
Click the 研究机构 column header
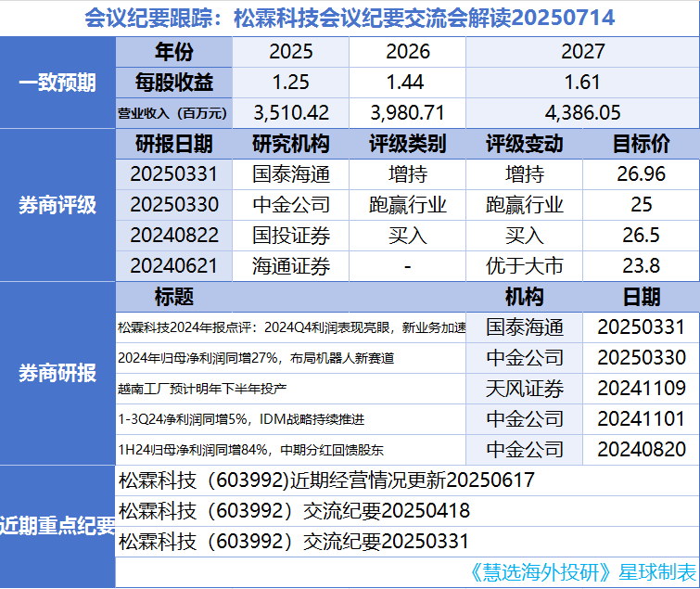[x=290, y=144]
